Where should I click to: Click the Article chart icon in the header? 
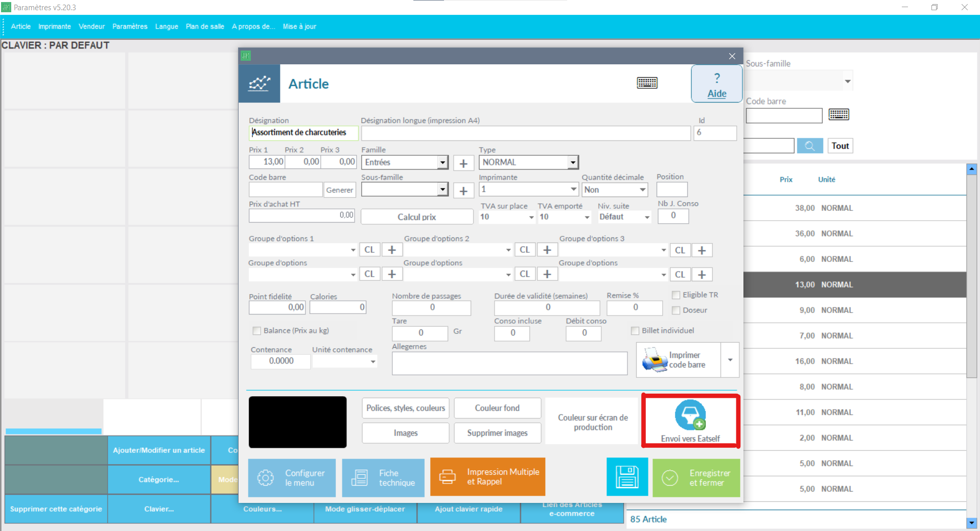click(259, 83)
